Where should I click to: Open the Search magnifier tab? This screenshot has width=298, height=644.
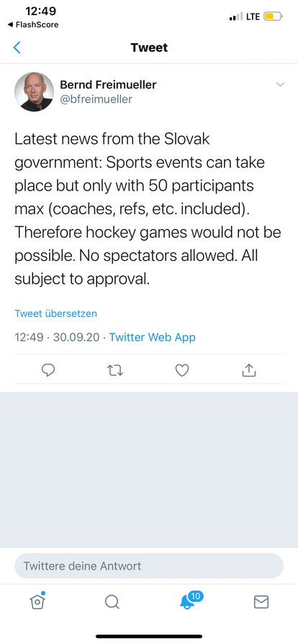pos(112,602)
